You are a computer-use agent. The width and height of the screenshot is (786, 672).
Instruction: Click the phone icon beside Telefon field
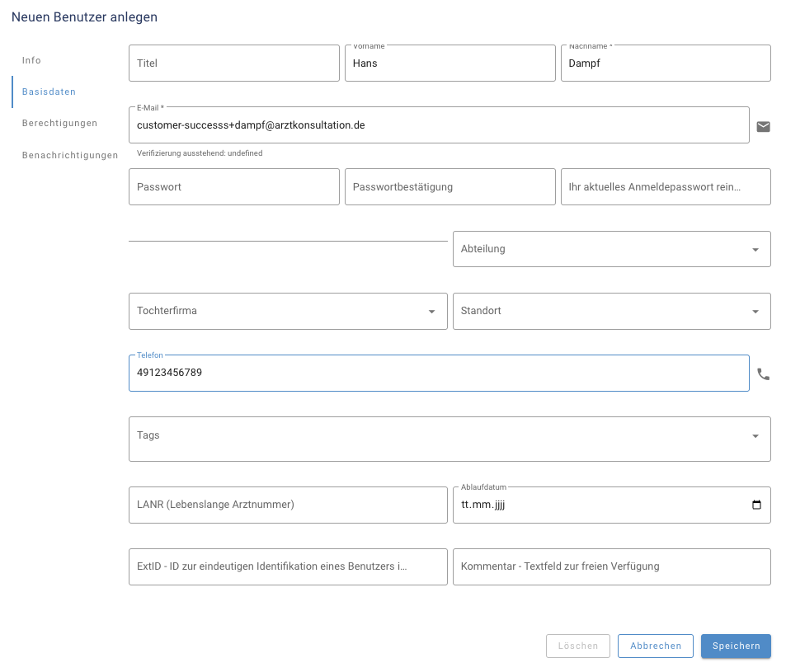point(763,374)
